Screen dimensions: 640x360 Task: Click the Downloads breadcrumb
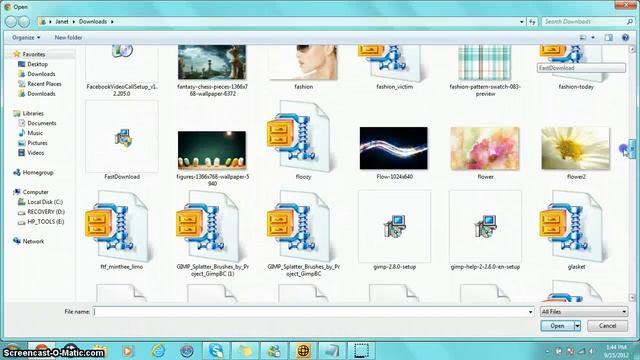(93, 22)
